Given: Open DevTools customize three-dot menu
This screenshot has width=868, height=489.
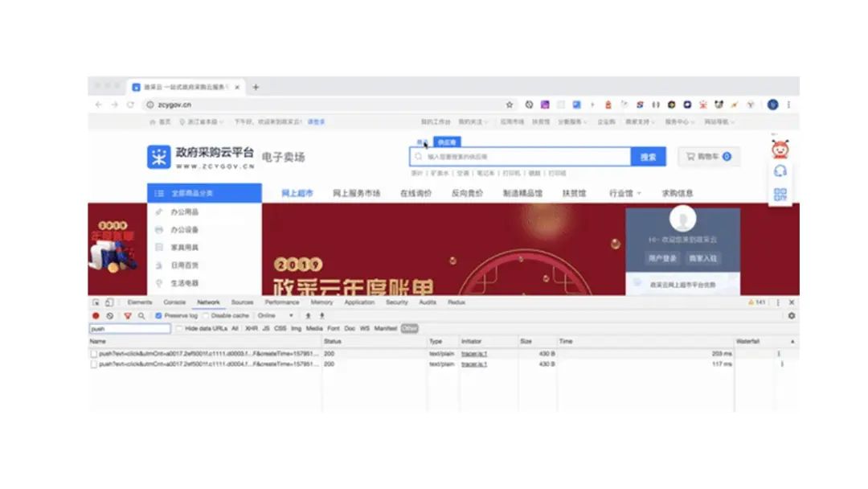Looking at the screenshot, I should 778,302.
